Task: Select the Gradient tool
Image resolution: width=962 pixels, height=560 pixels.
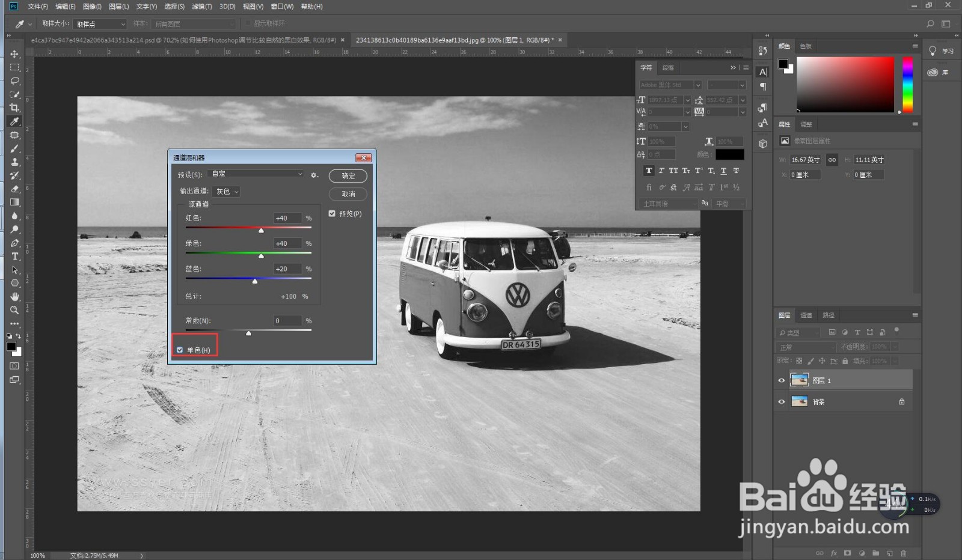Action: 14,202
